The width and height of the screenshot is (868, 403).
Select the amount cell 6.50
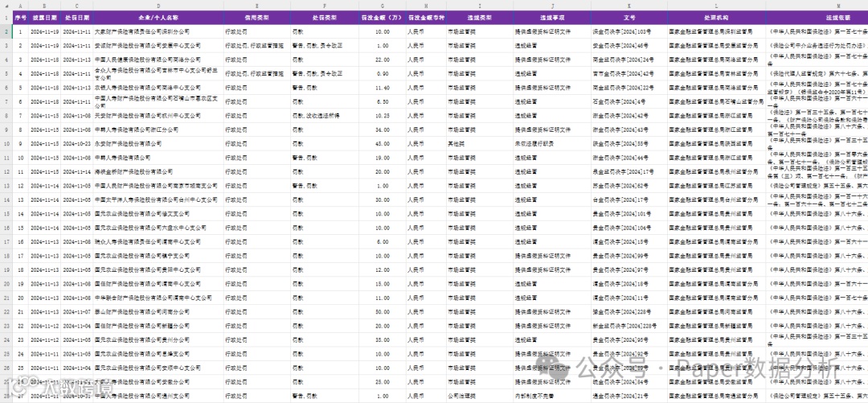coord(383,101)
